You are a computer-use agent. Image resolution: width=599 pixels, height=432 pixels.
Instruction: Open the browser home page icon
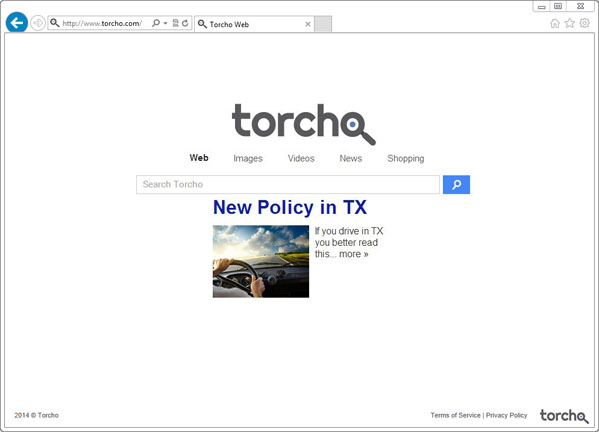click(x=555, y=23)
